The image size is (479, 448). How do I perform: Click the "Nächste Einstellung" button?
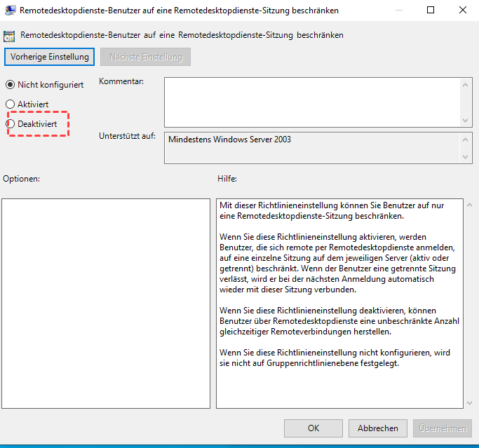145,57
